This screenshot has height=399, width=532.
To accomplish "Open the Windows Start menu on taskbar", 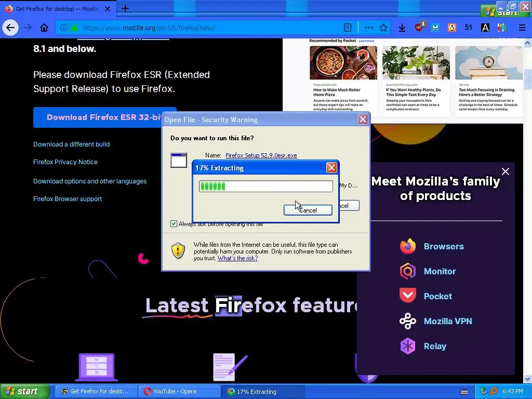I will click(24, 391).
